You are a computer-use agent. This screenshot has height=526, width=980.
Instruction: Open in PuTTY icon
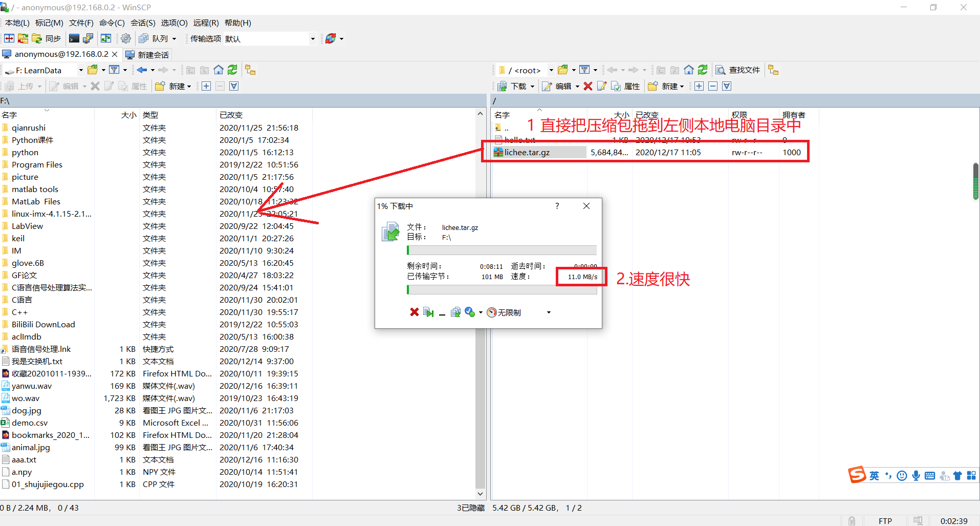(x=88, y=38)
